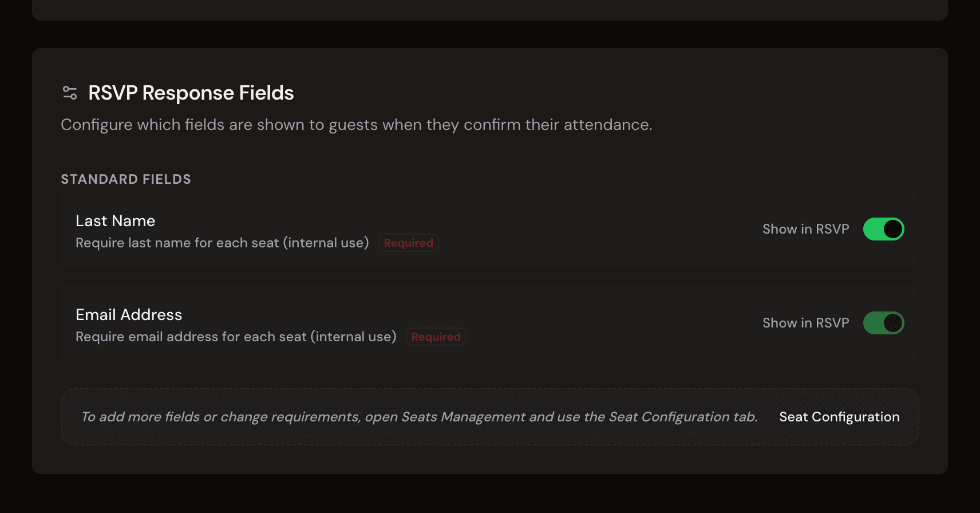Viewport: 980px width, 513px height.
Task: Click the 'Require email address for each seat' description
Action: (x=236, y=337)
